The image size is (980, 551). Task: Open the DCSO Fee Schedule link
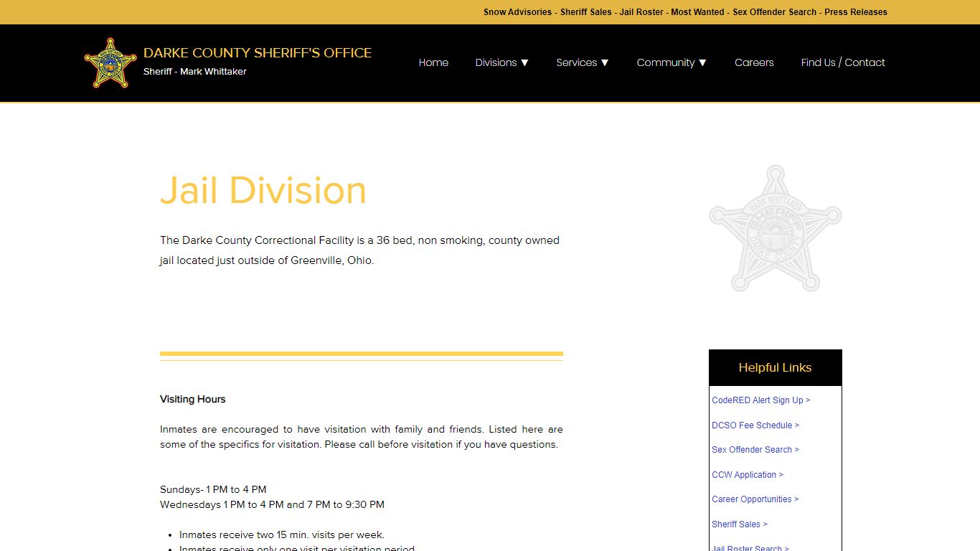click(x=755, y=425)
